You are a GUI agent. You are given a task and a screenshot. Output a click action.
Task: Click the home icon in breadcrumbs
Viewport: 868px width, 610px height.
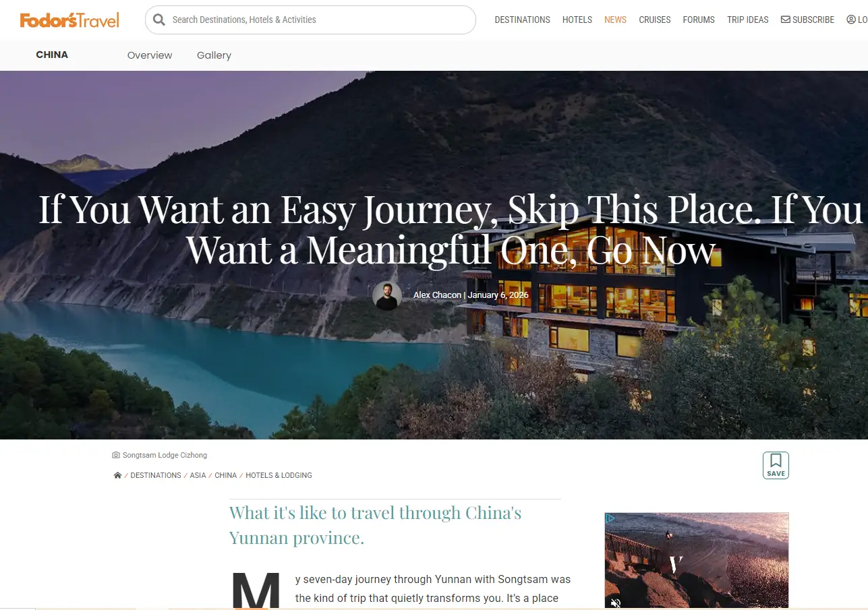117,475
